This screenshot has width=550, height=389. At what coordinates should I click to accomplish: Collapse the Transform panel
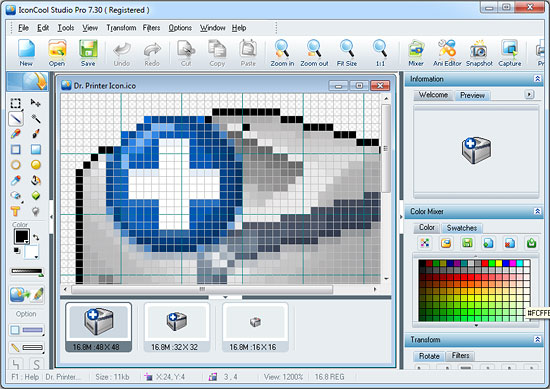pos(537,339)
